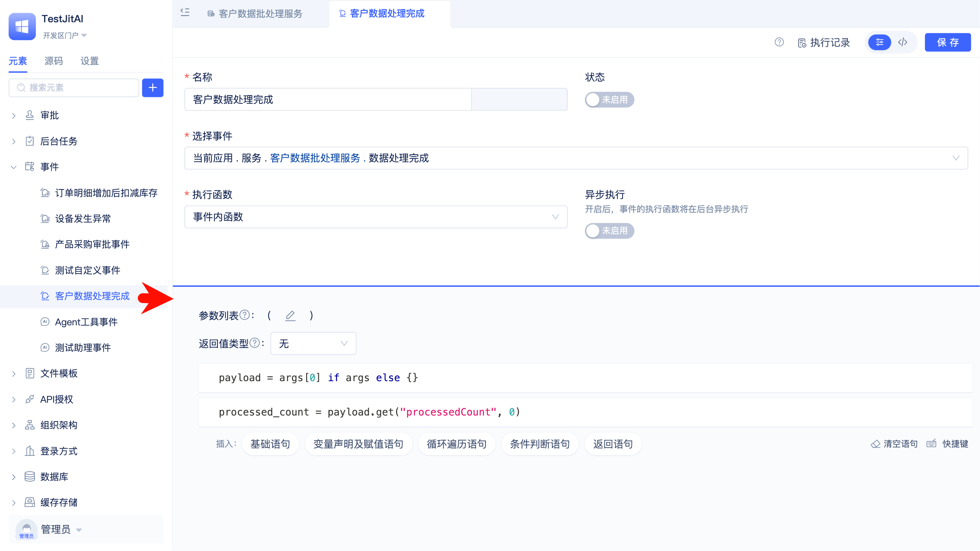The image size is (980, 551).
Task: Expand the 审批 tree node
Action: (14, 115)
